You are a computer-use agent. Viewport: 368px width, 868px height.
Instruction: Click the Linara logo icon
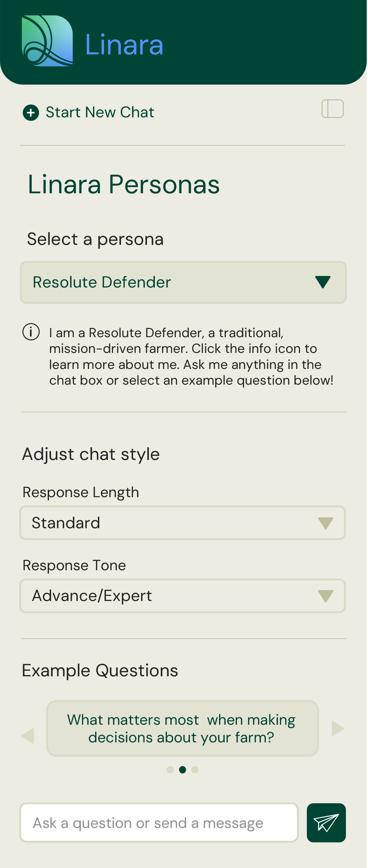pos(47,41)
